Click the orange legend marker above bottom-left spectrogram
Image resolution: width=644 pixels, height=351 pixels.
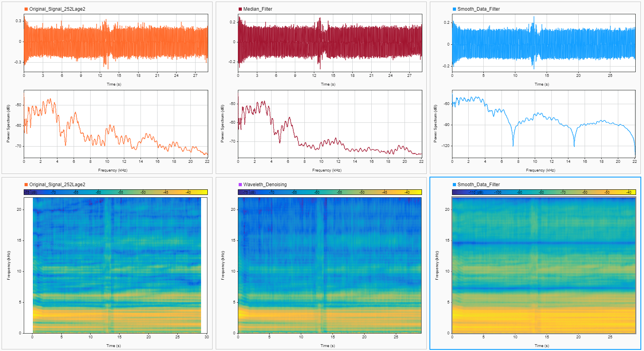(x=26, y=185)
